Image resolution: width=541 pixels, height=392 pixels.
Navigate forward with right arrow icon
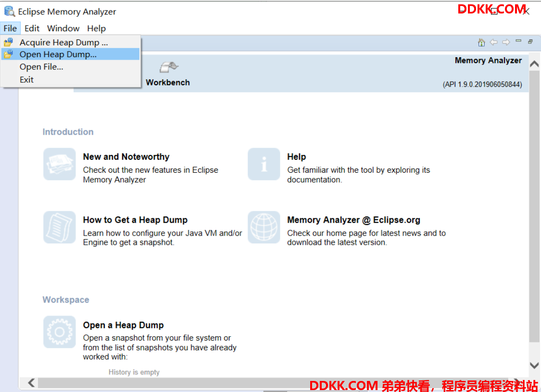(x=506, y=42)
